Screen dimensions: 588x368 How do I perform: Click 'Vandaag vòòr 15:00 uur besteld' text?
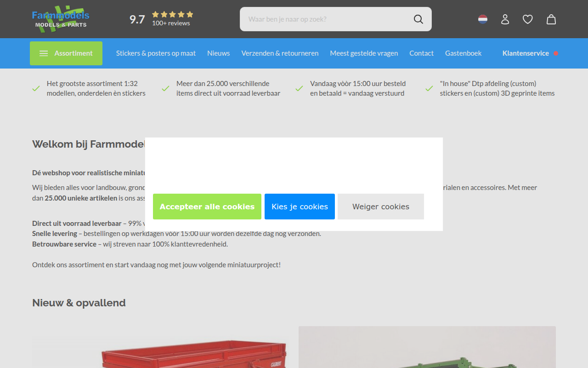point(358,84)
